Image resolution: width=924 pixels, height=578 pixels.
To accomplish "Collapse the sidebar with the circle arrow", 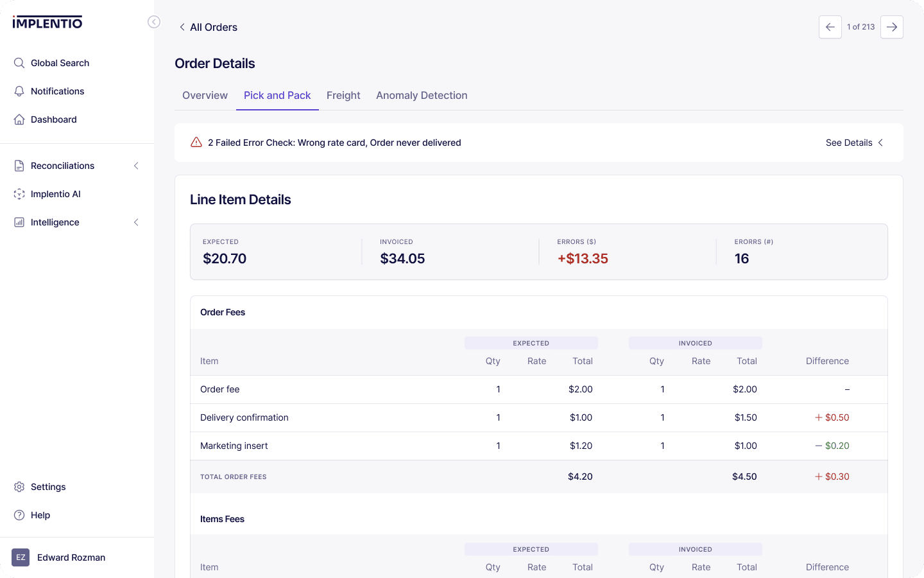I will 154,22.
